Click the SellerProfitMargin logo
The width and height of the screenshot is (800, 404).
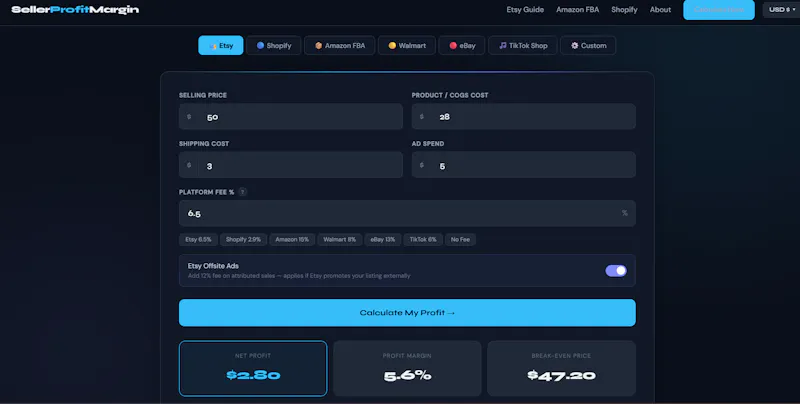click(75, 10)
